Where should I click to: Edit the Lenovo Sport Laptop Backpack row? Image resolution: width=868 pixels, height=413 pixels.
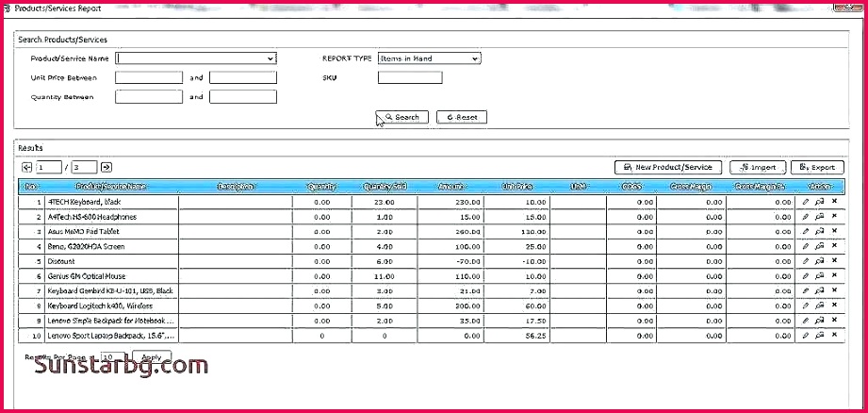pyautogui.click(x=806, y=336)
